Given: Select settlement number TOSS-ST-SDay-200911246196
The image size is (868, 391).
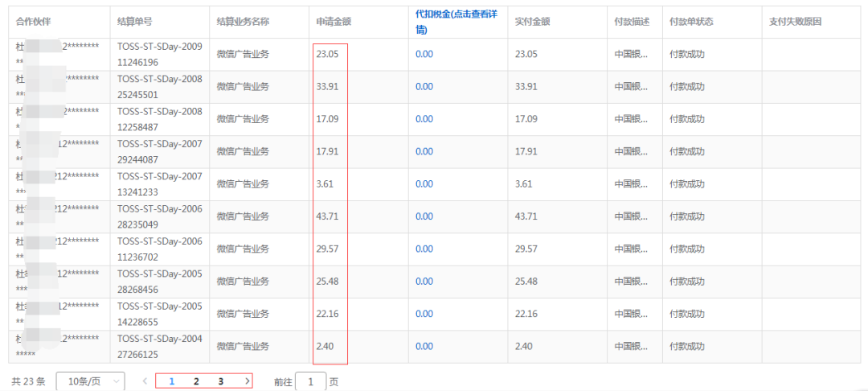Looking at the screenshot, I should pos(160,54).
